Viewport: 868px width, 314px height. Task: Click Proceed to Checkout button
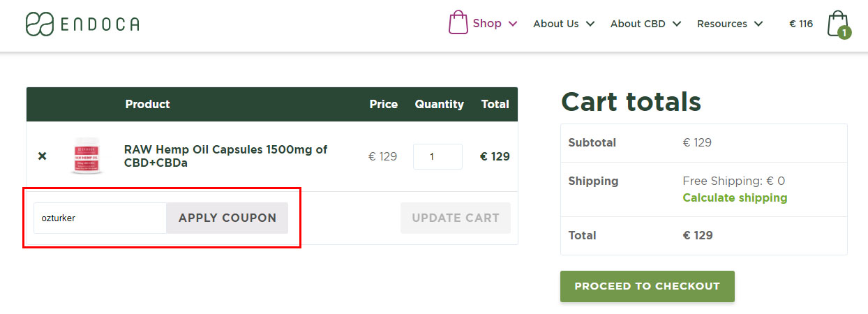pos(647,286)
